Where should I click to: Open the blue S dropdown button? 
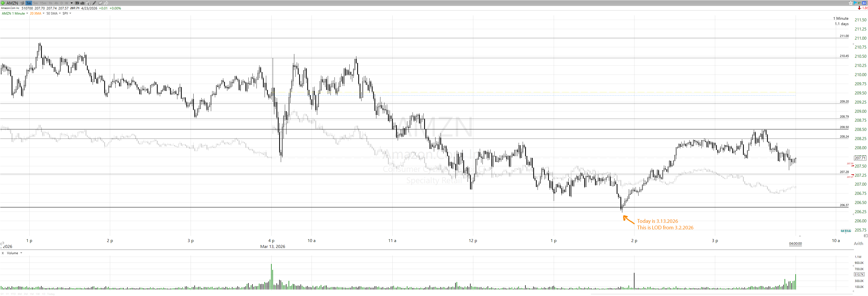coord(864,3)
